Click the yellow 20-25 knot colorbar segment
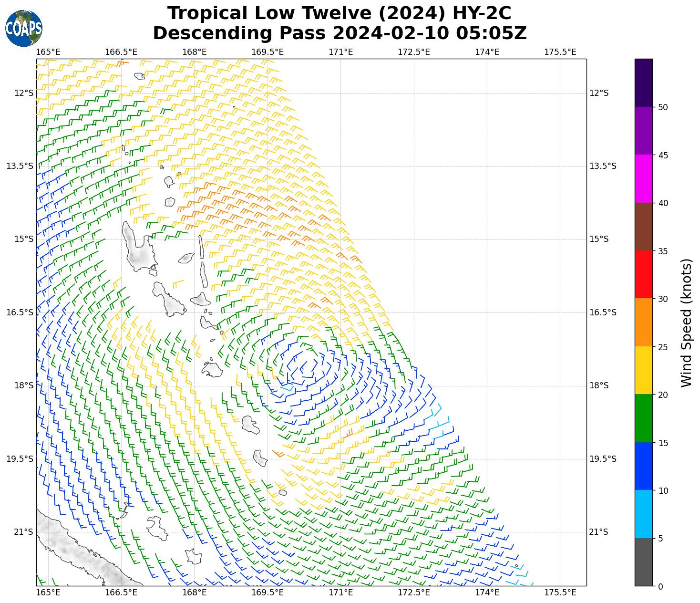Screen dimensions: 700x603 (643, 370)
